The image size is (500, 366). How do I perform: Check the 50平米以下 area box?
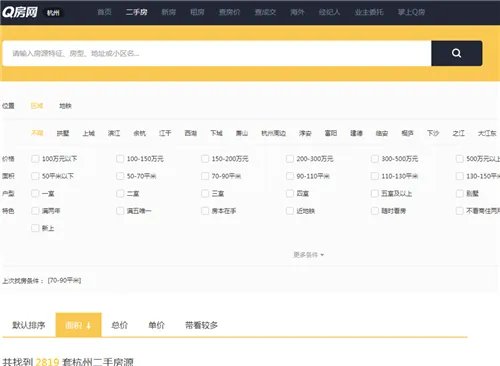pos(35,176)
